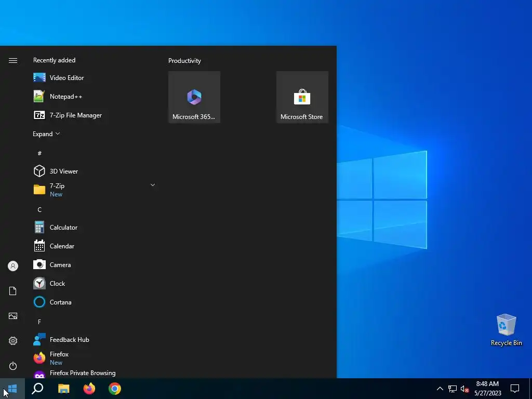Launch Cortana from the app list

[x=95, y=302]
